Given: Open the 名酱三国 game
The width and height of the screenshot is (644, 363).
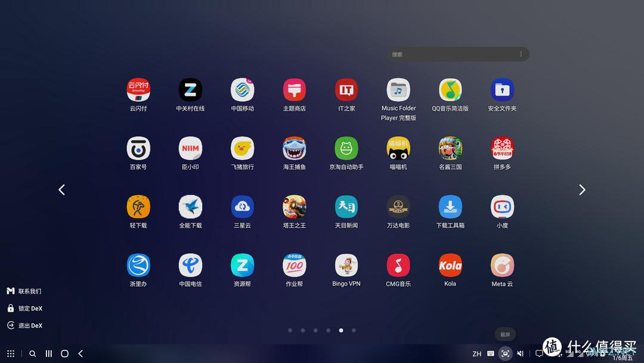Looking at the screenshot, I should point(450,149).
